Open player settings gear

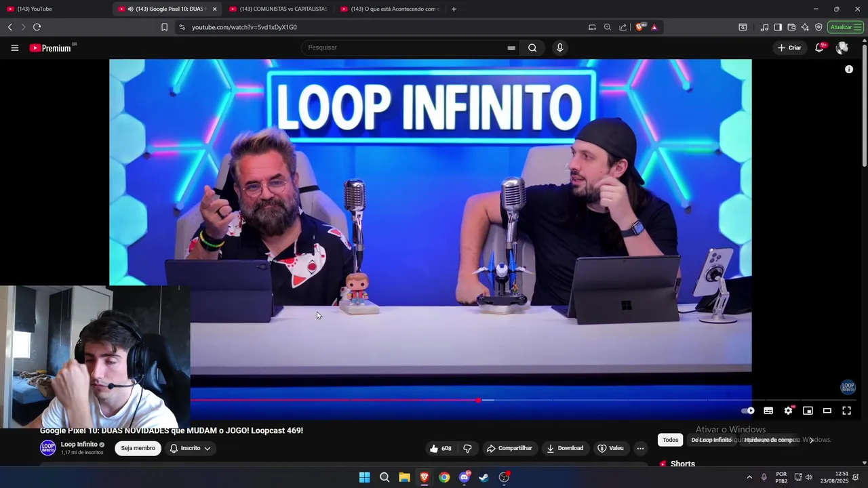pos(788,411)
